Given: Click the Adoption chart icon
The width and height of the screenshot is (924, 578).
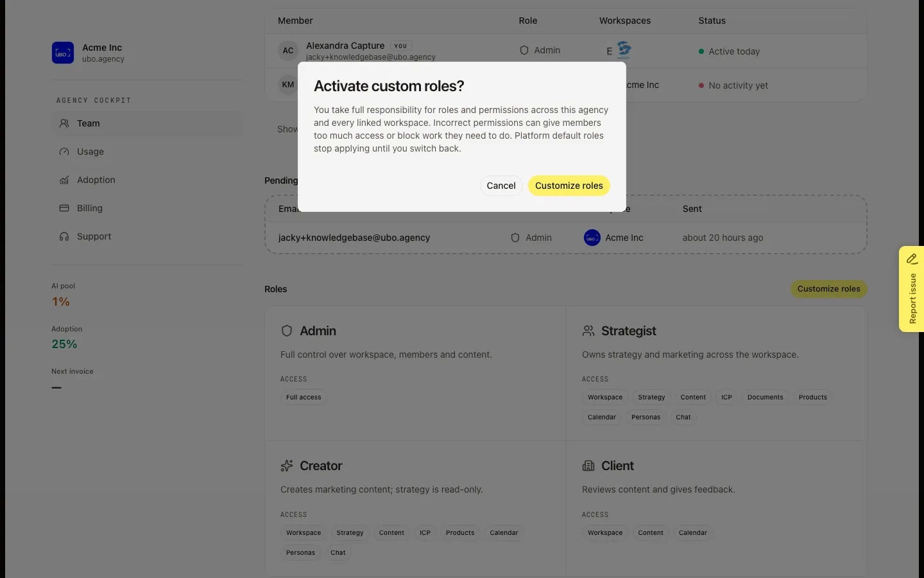Looking at the screenshot, I should point(64,180).
